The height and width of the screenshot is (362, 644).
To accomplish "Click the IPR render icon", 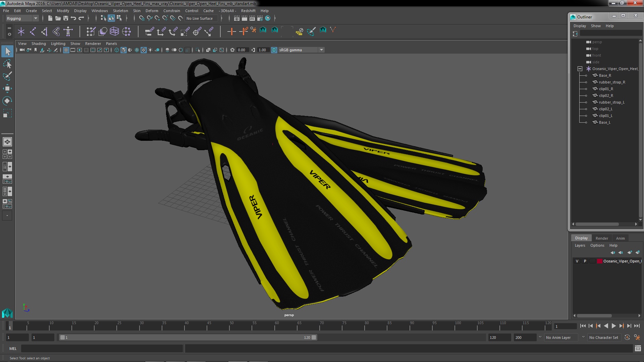I will coord(252,18).
